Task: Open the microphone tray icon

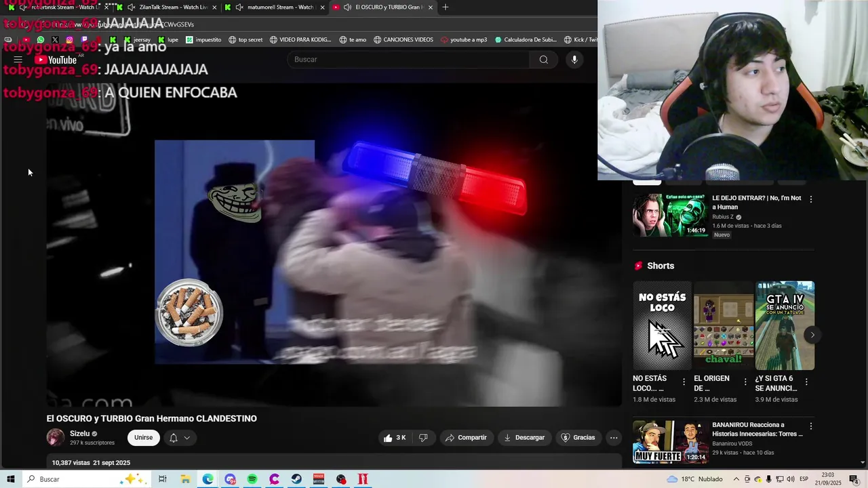Action: coord(769,479)
